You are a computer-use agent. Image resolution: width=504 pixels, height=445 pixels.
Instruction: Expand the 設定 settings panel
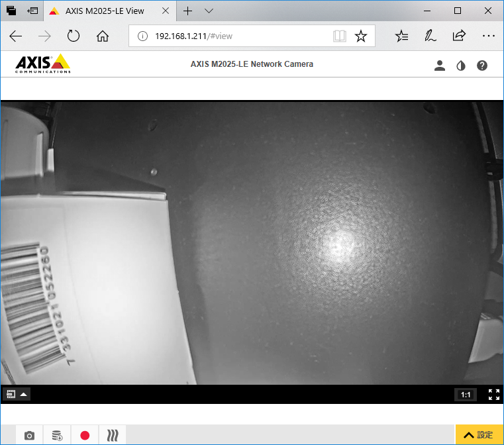point(479,434)
